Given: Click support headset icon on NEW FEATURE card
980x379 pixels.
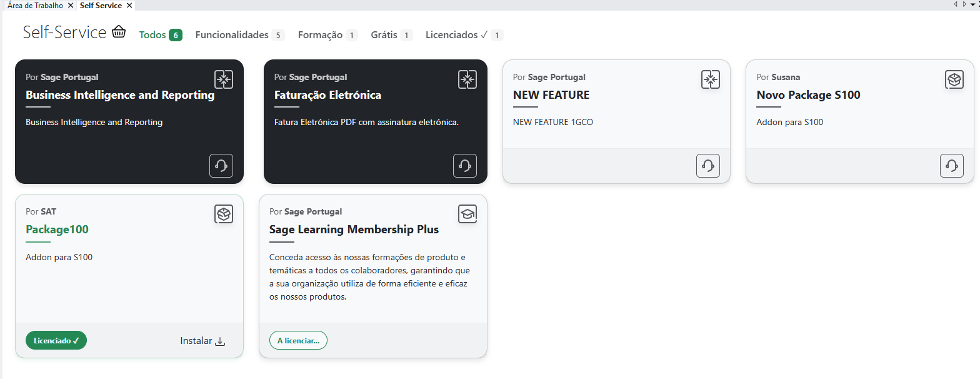Looking at the screenshot, I should coord(708,166).
